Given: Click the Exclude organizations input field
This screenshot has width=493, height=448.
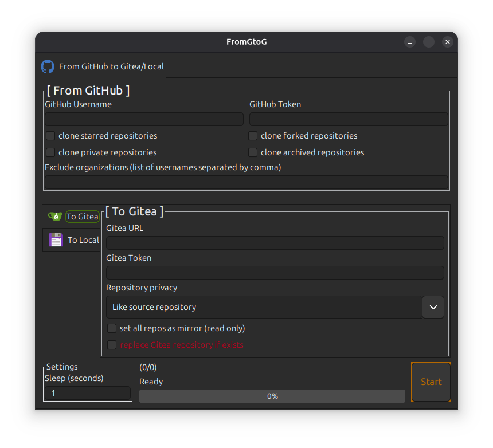Looking at the screenshot, I should [x=246, y=182].
